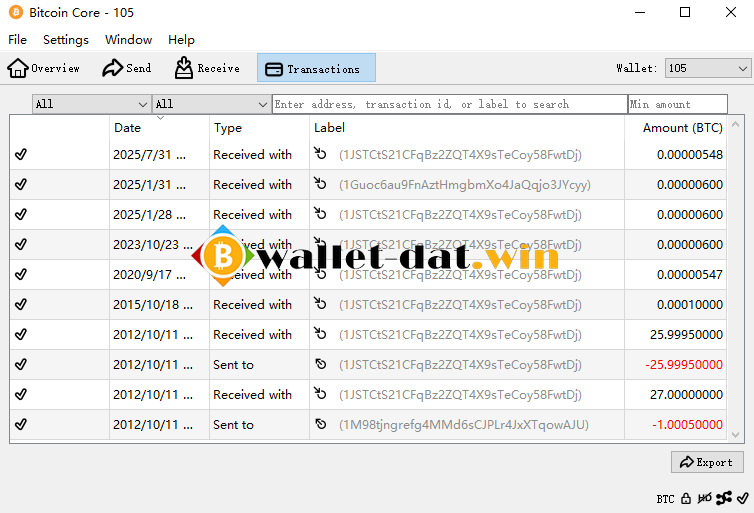
Task: Open the date filter dropdown set to All
Action: pyautogui.click(x=91, y=104)
